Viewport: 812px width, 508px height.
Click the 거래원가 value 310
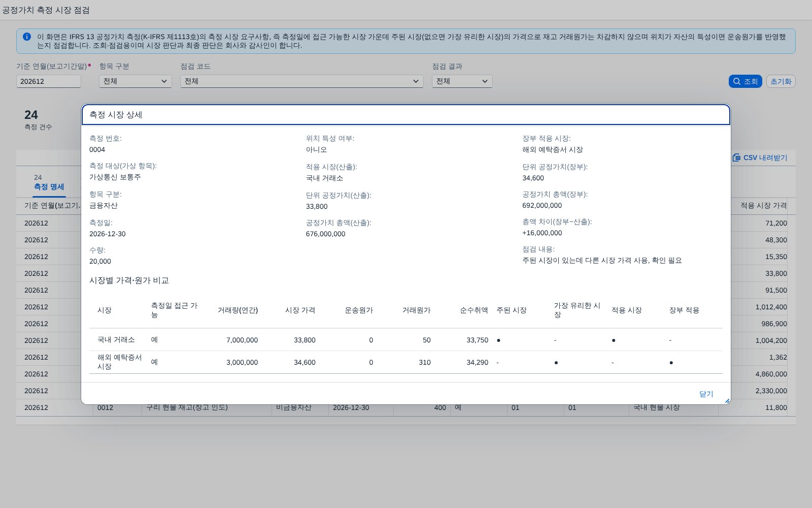(x=425, y=362)
